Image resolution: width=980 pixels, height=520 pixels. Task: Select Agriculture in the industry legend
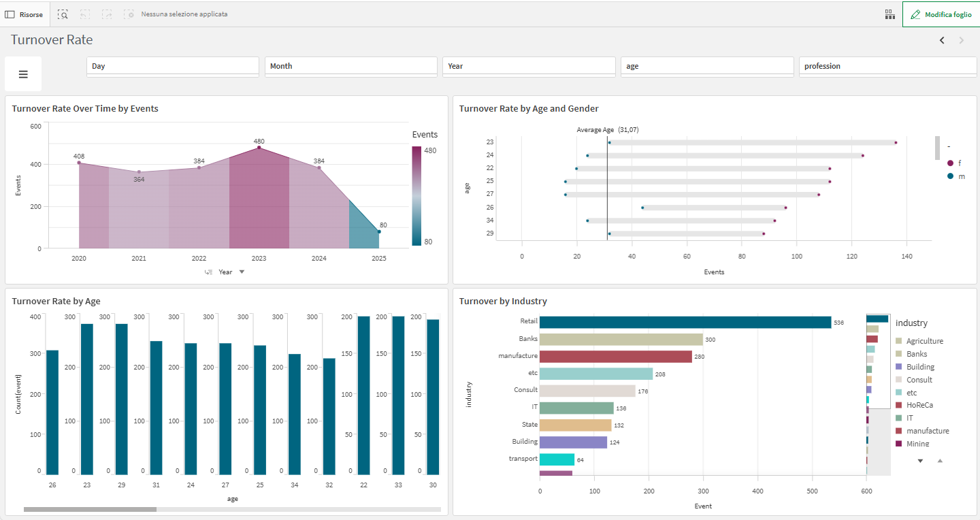[926, 340]
